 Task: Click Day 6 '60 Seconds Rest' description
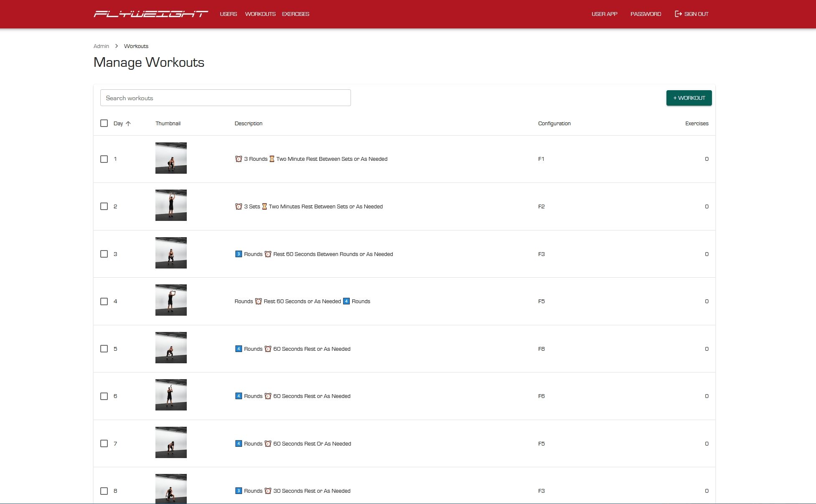click(x=292, y=396)
